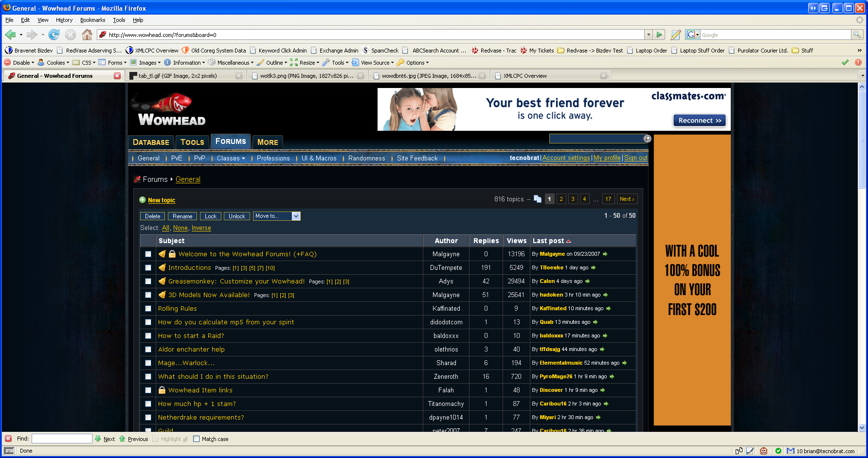Screen dimensions: 868x458
Task: Reload the page with the Reload icon
Action: (x=54, y=35)
